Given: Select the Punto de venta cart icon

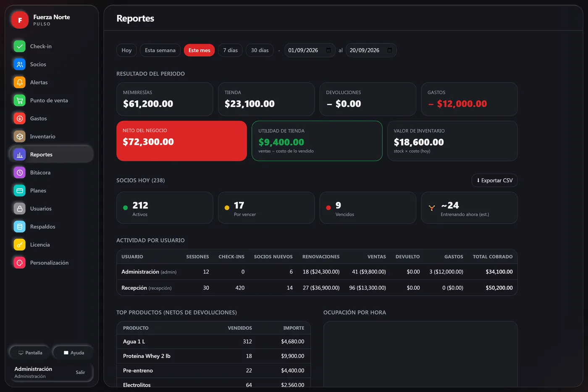Looking at the screenshot, I should (20, 100).
